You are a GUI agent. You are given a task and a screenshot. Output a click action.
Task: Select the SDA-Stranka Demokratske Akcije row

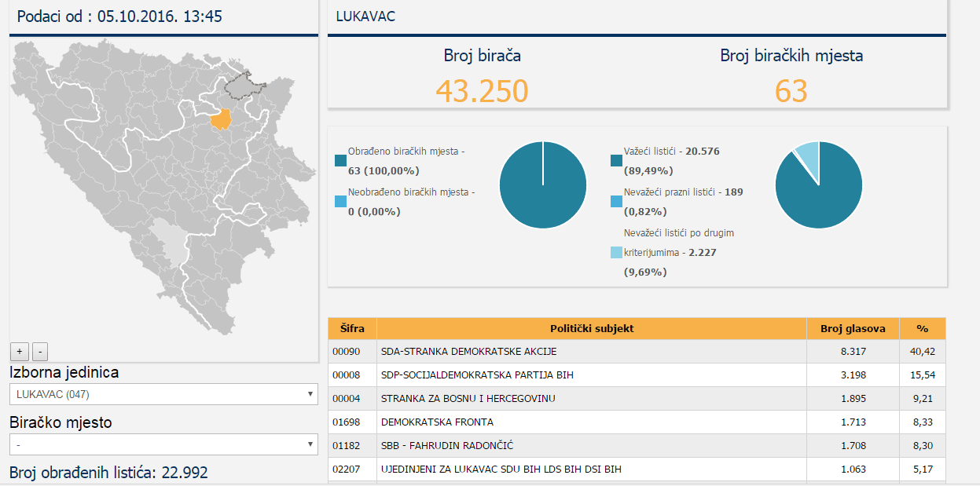tap(591, 352)
